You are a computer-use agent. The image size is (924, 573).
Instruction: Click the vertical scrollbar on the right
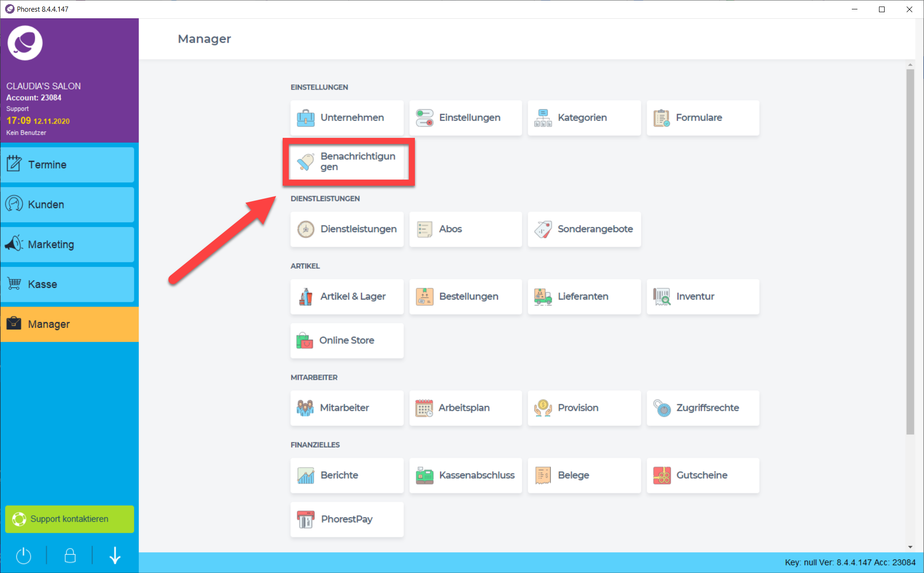[910, 253]
